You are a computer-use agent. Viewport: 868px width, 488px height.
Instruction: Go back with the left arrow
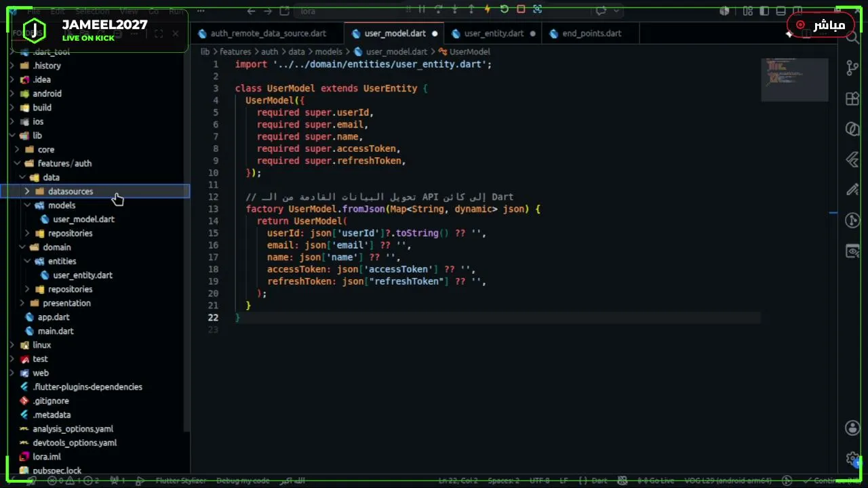point(251,11)
